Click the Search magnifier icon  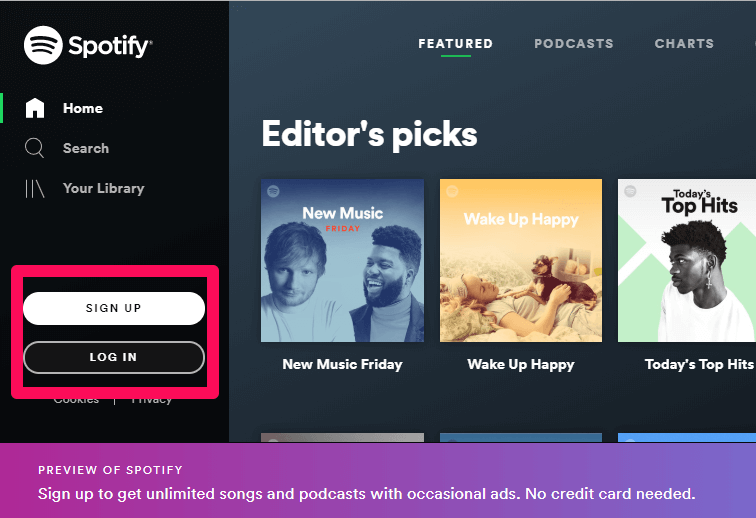(x=35, y=148)
